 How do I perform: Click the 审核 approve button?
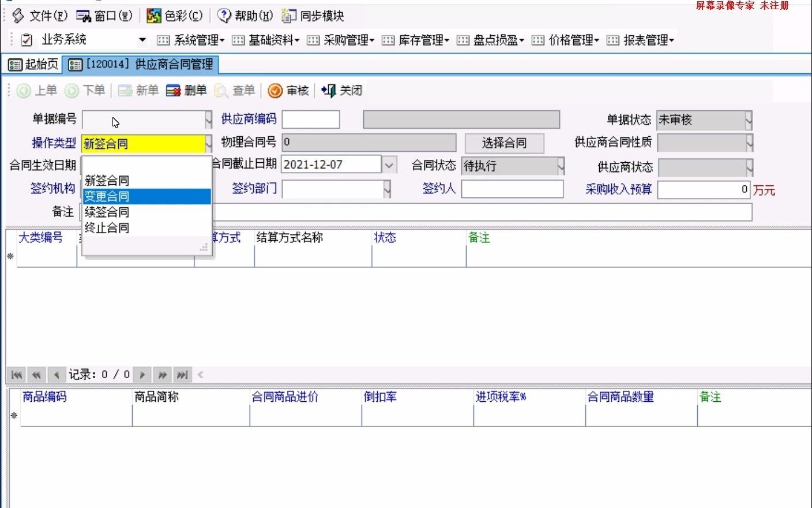(x=288, y=91)
